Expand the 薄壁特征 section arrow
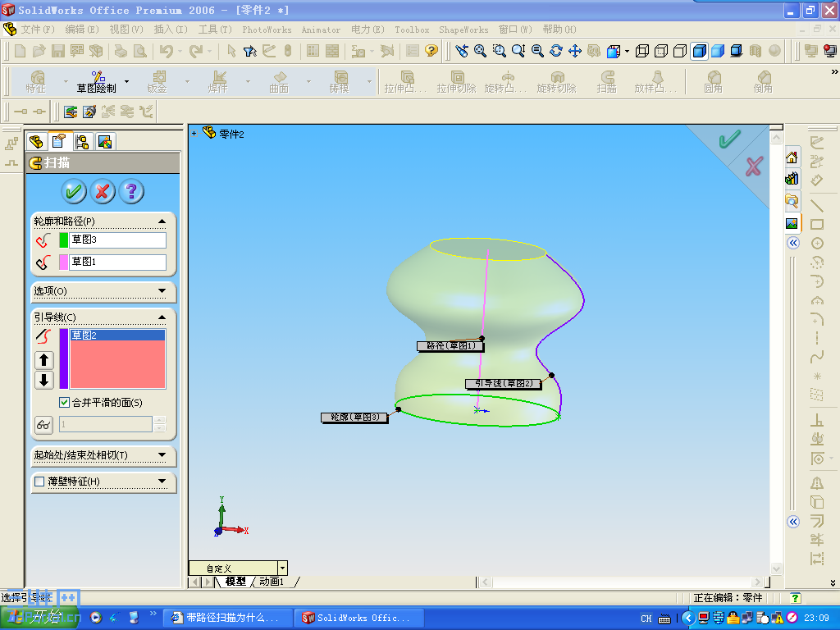The width and height of the screenshot is (840, 630). (x=162, y=482)
